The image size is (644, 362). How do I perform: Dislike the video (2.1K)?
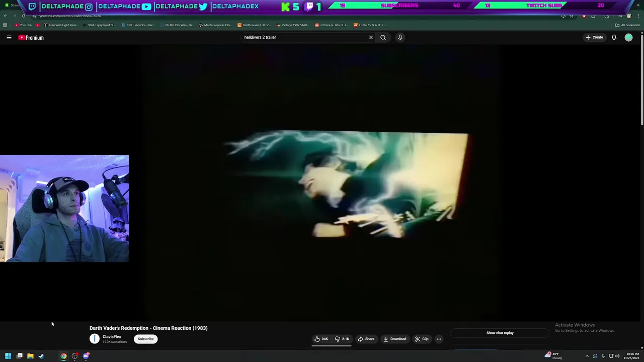coord(343,339)
